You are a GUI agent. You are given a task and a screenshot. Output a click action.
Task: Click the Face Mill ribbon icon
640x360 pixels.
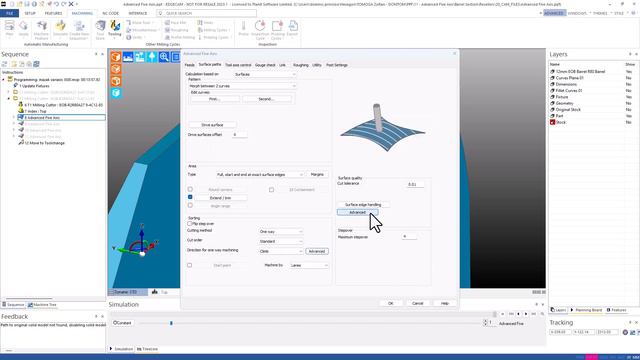tap(176, 23)
